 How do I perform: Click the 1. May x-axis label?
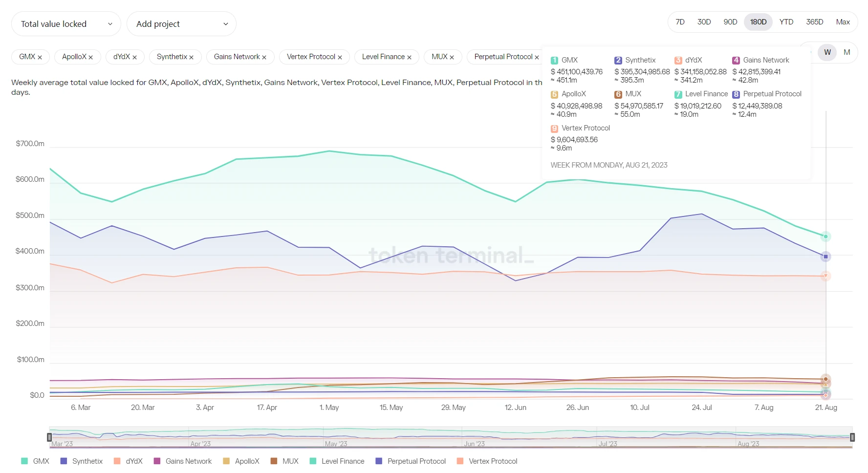click(329, 408)
